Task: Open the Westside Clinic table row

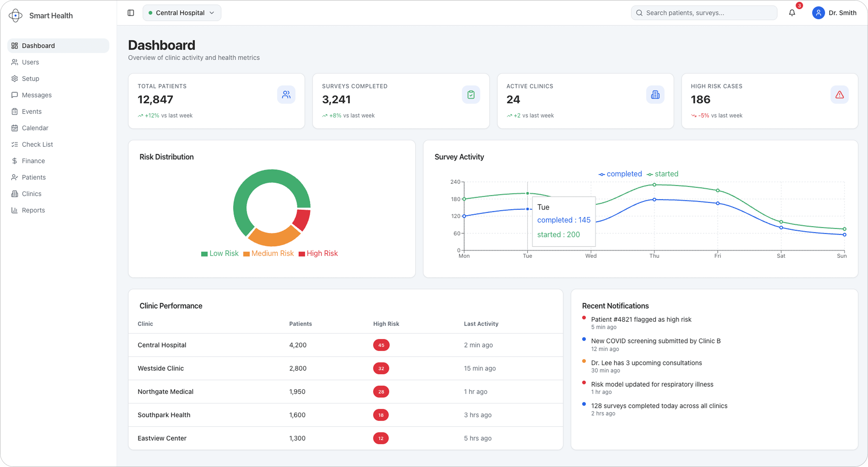Action: (160, 368)
